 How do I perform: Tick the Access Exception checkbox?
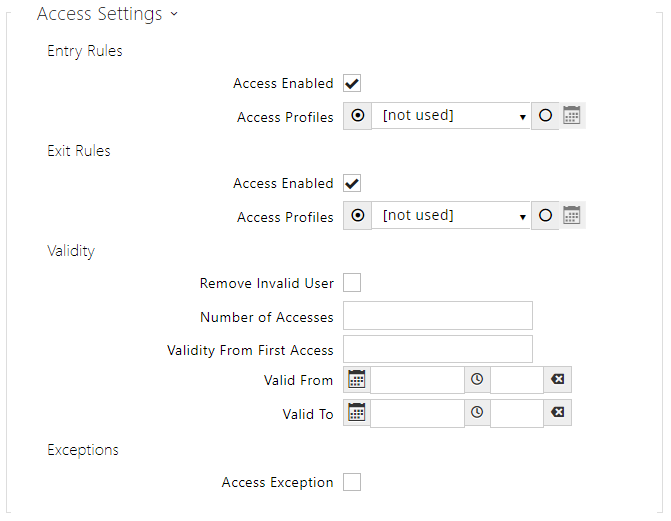pyautogui.click(x=352, y=482)
